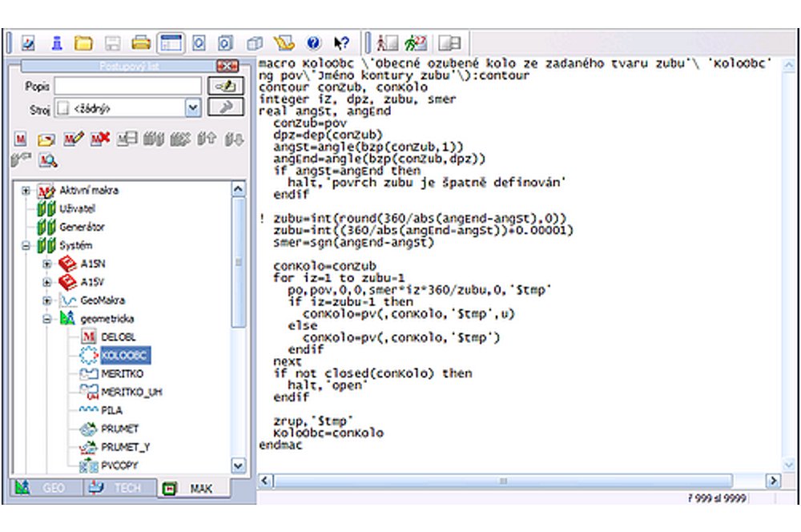Click the status bar text '7 999 sl 9999'

(x=717, y=498)
